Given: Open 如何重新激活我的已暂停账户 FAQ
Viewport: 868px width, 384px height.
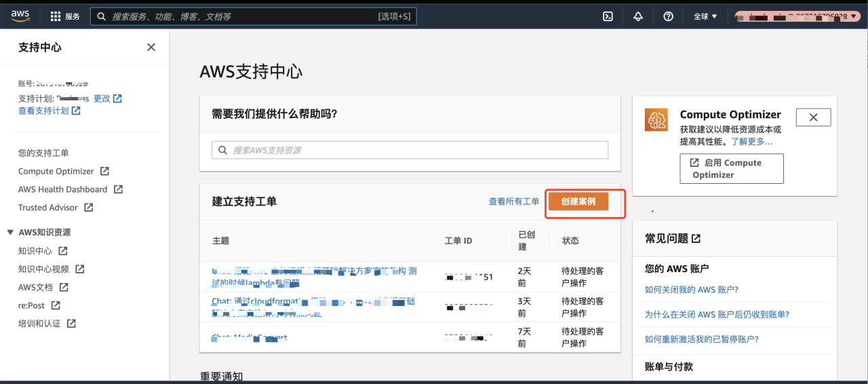Looking at the screenshot, I should [x=702, y=339].
